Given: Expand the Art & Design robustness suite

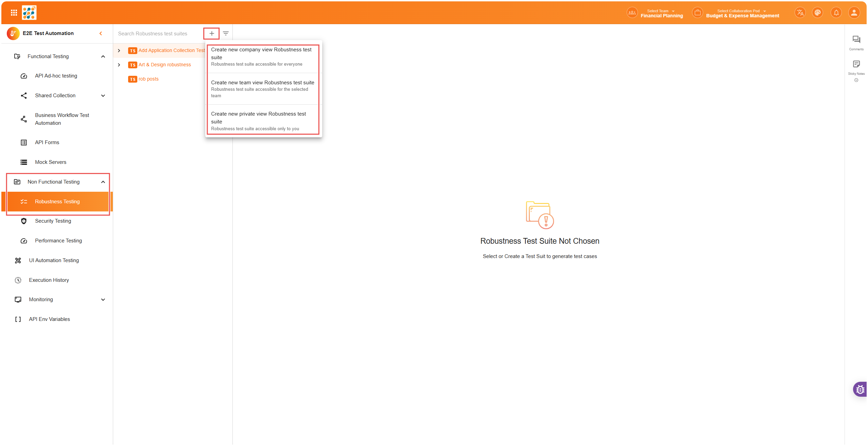Looking at the screenshot, I should (x=119, y=65).
